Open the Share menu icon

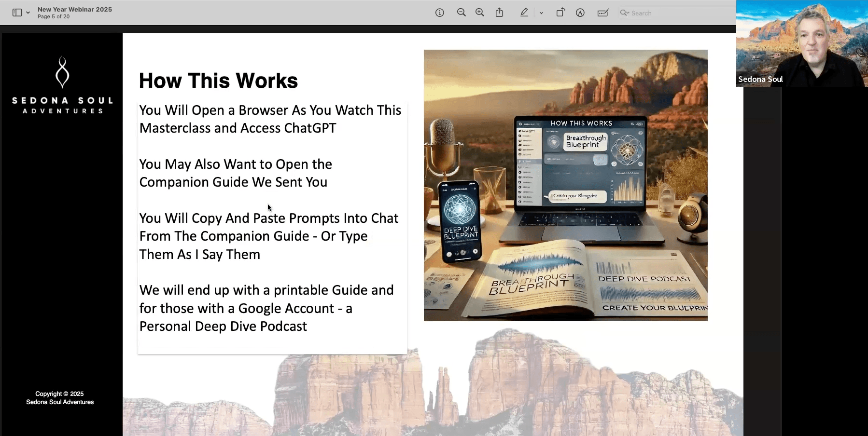[499, 13]
